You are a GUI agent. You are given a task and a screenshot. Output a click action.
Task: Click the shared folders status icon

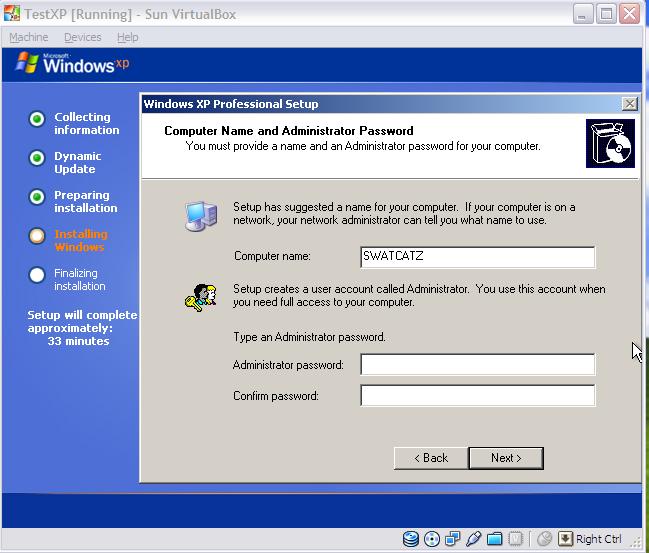click(x=494, y=539)
